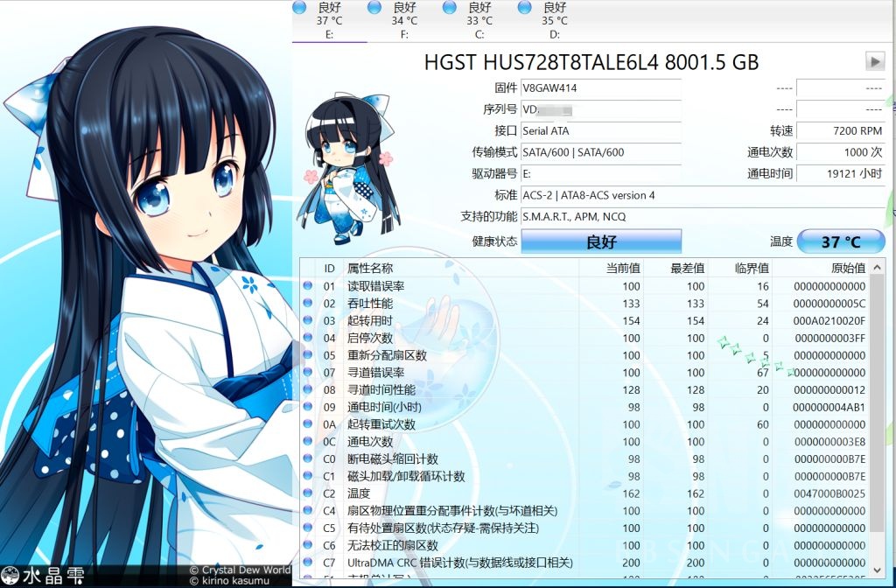Click the status orb above drive D:

524,7
